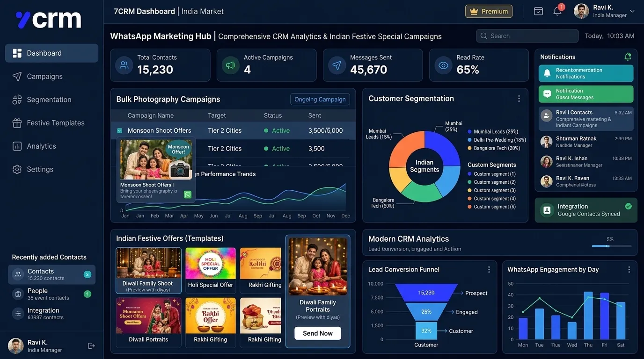Image resolution: width=644 pixels, height=359 pixels.
Task: Click the WhatsApp icon on Monsoon preview card
Action: tap(188, 194)
